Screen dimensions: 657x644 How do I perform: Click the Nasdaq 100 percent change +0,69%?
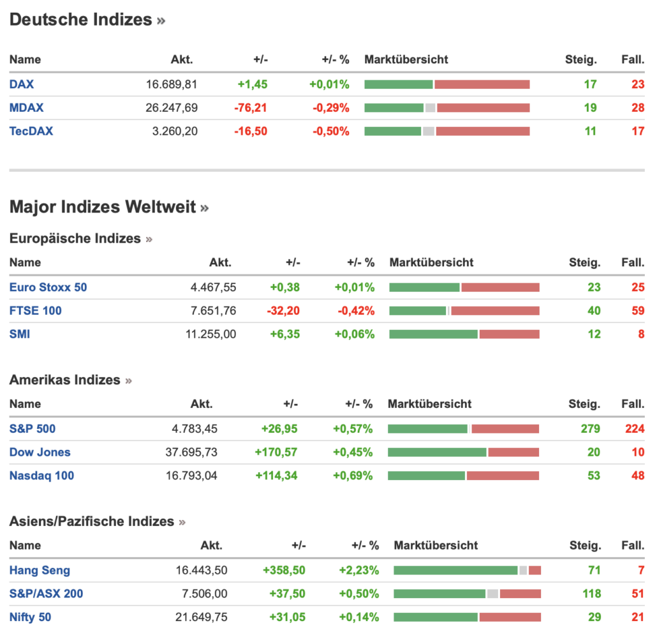[353, 476]
